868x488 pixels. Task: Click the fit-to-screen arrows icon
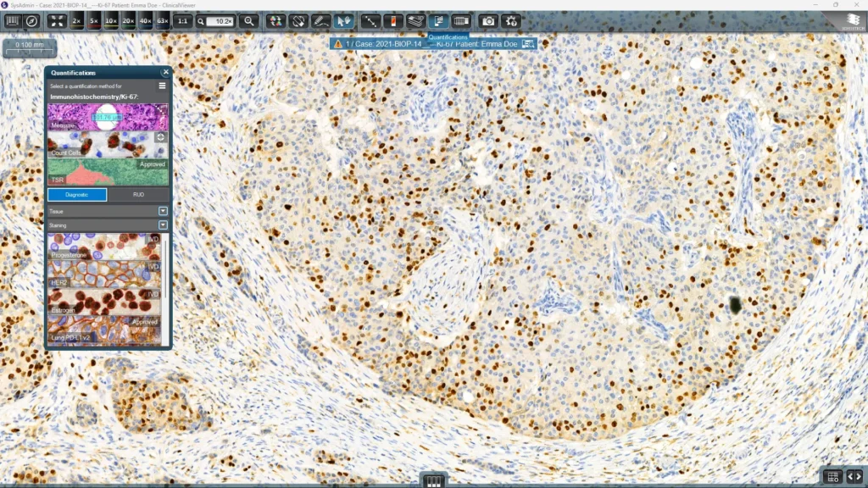57,21
